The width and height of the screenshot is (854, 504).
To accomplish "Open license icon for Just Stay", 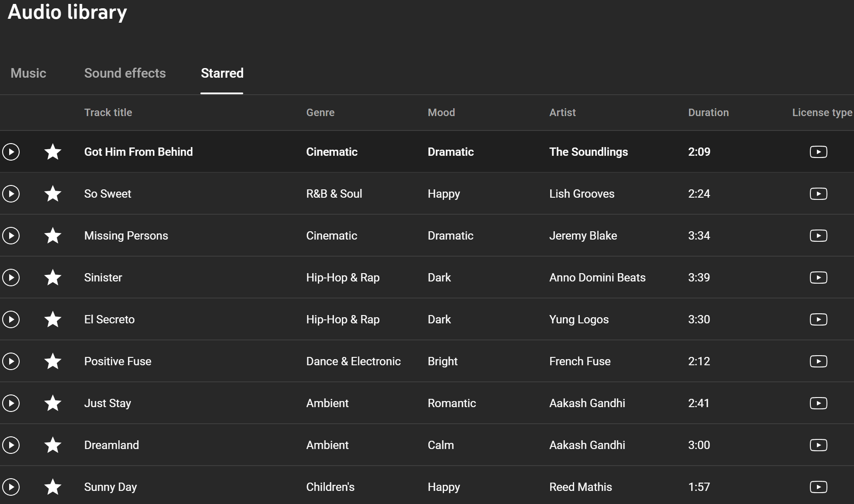I will 819,403.
